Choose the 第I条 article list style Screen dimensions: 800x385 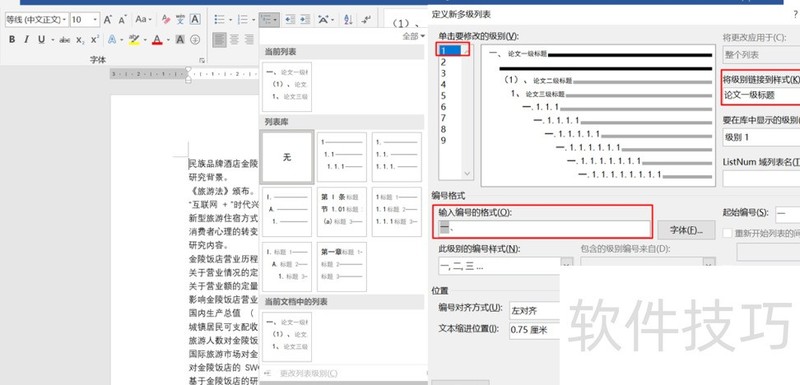(342, 212)
